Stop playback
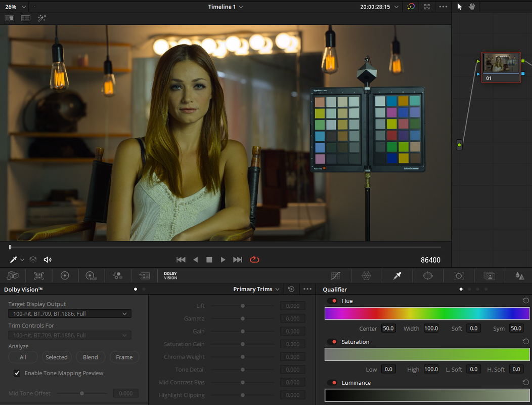 pyautogui.click(x=209, y=260)
